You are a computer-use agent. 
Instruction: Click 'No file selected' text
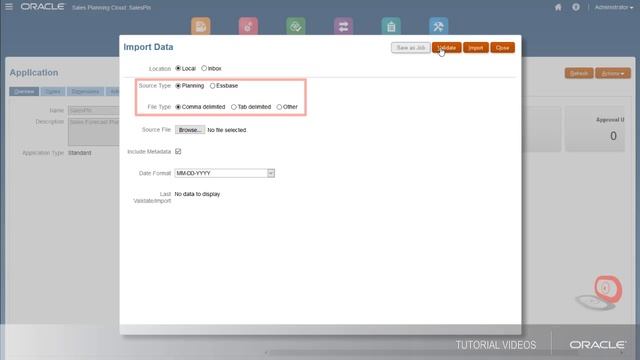(x=227, y=130)
